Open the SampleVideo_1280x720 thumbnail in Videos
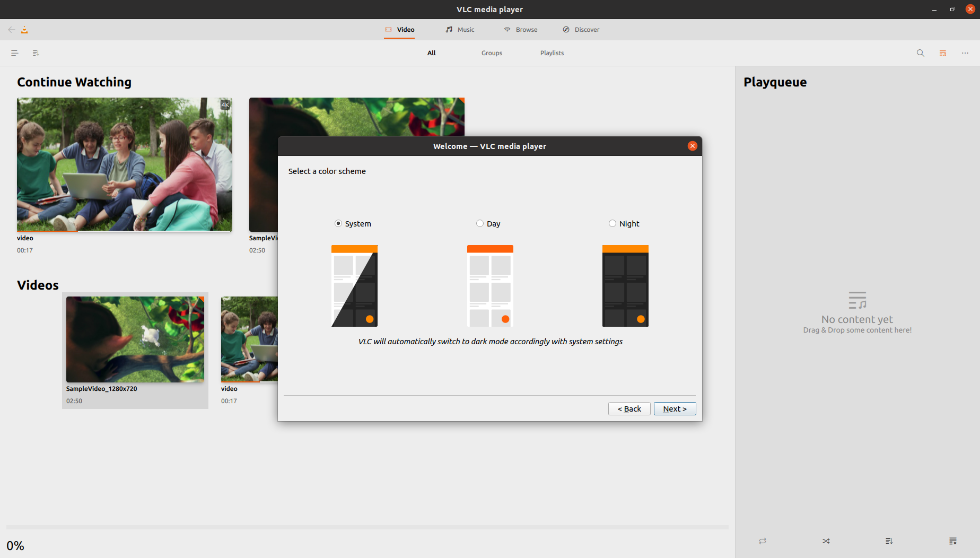Viewport: 980px width, 558px height. point(135,339)
